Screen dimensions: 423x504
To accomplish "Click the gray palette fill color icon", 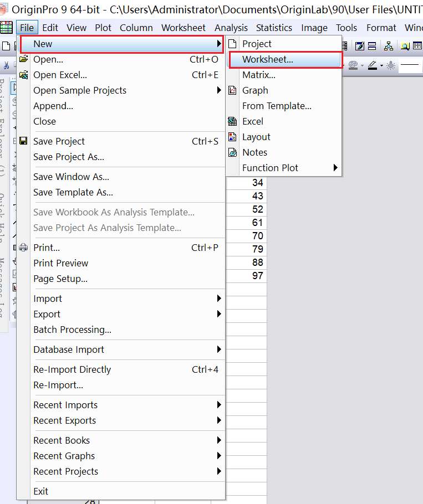I will pyautogui.click(x=353, y=65).
